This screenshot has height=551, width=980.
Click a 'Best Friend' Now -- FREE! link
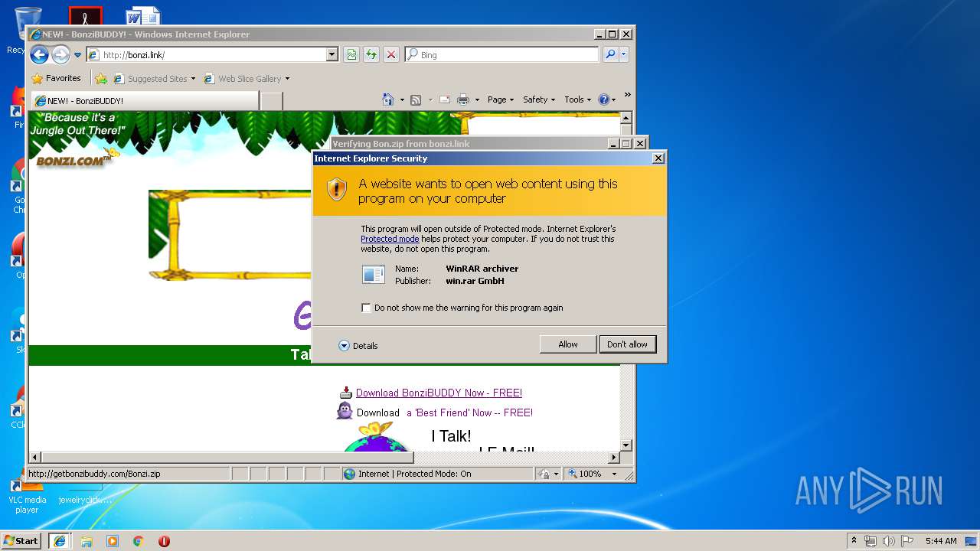point(469,412)
